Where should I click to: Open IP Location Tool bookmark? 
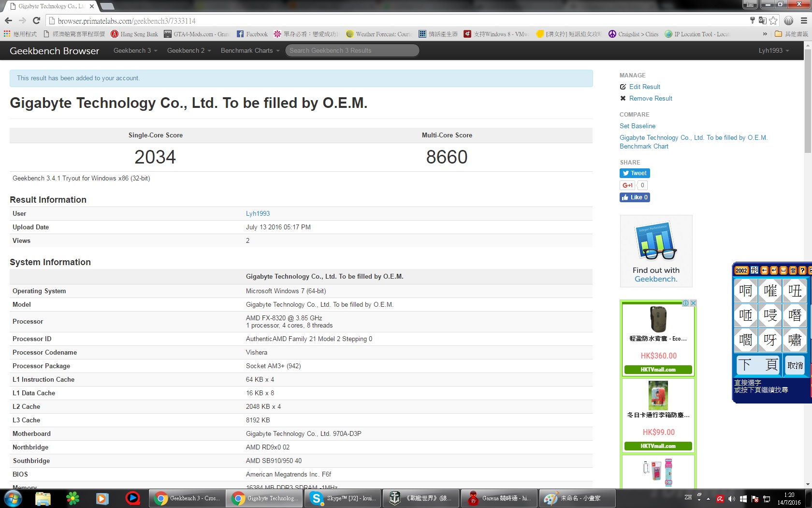(x=697, y=34)
